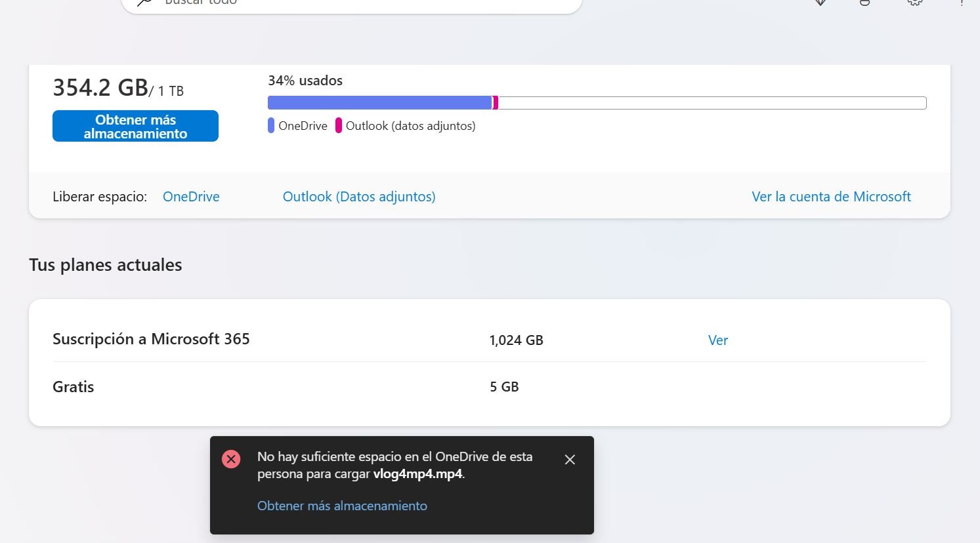Image resolution: width=980 pixels, height=543 pixels.
Task: Click the empty unused portion of the storage bar
Action: pos(712,103)
